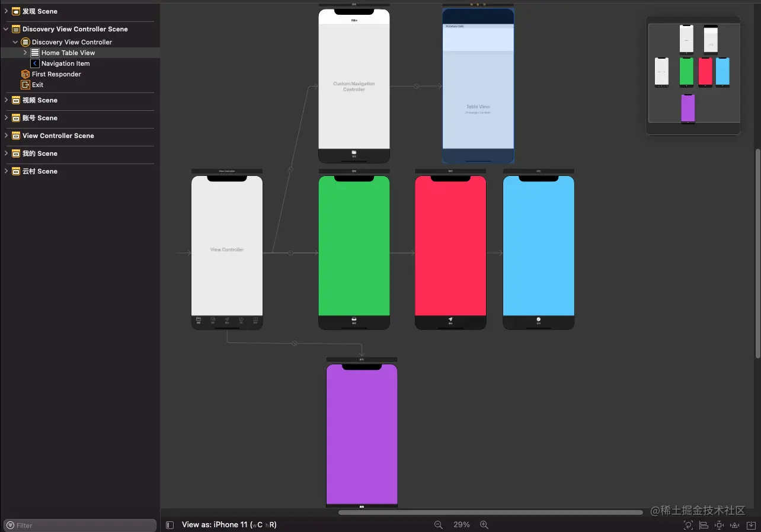Expand the 账号 Scene row
This screenshot has height=532, width=761.
pos(6,118)
